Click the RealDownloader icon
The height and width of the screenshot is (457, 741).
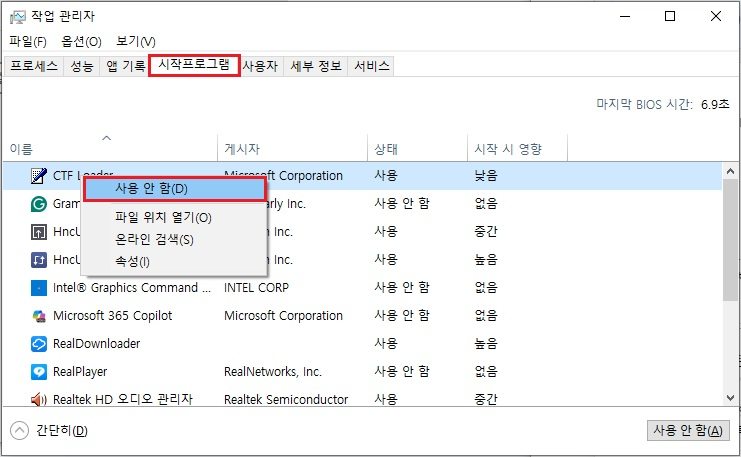(x=38, y=344)
